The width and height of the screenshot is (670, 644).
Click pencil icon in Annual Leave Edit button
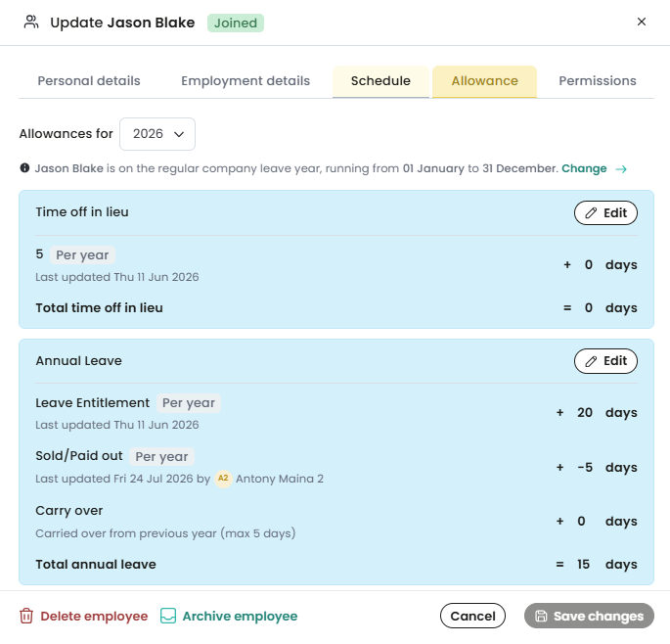[591, 361]
